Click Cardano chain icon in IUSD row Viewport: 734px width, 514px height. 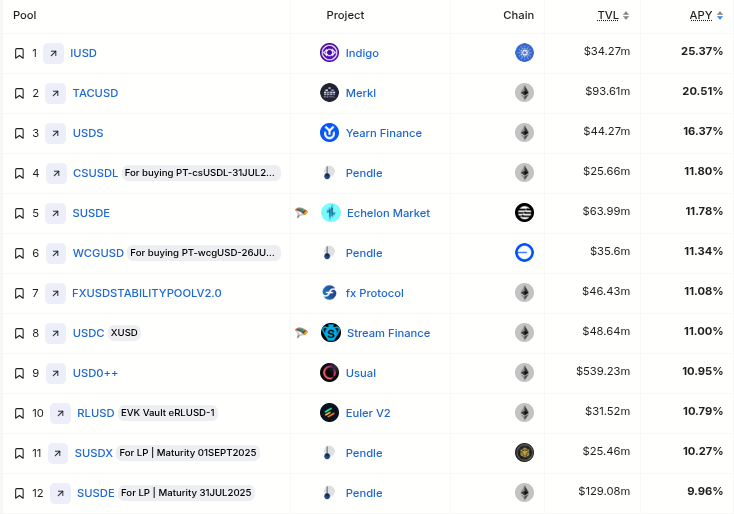(524, 52)
